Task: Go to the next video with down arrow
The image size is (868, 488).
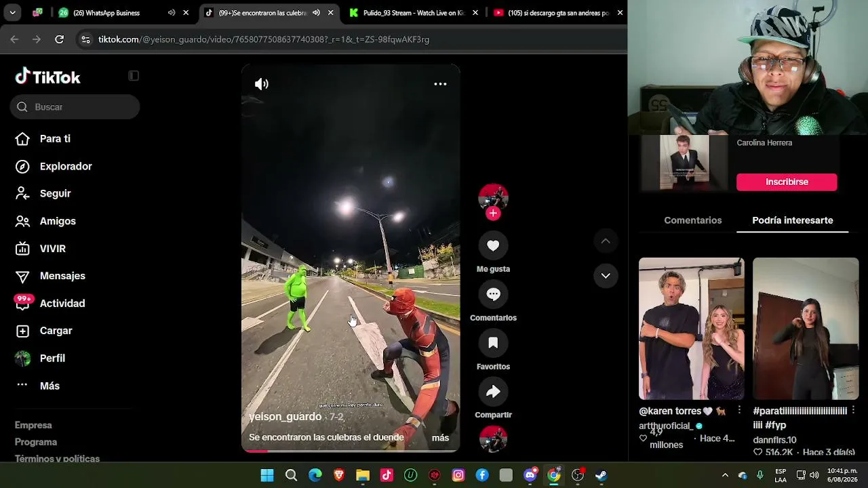Action: (x=606, y=276)
